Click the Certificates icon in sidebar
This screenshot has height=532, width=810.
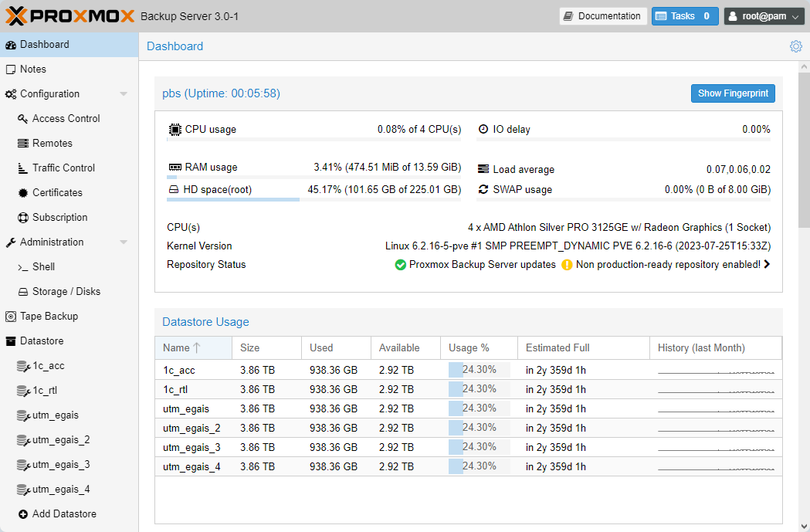[x=23, y=193]
